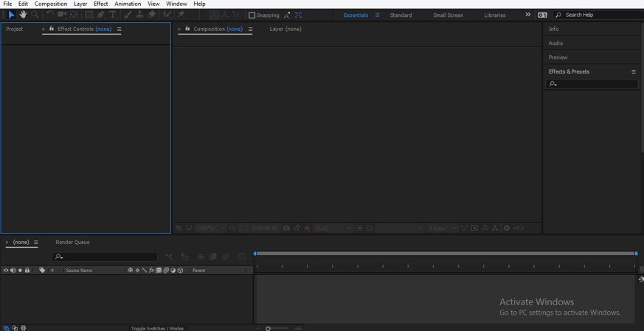Switch to Small Screen workspace

tap(448, 15)
